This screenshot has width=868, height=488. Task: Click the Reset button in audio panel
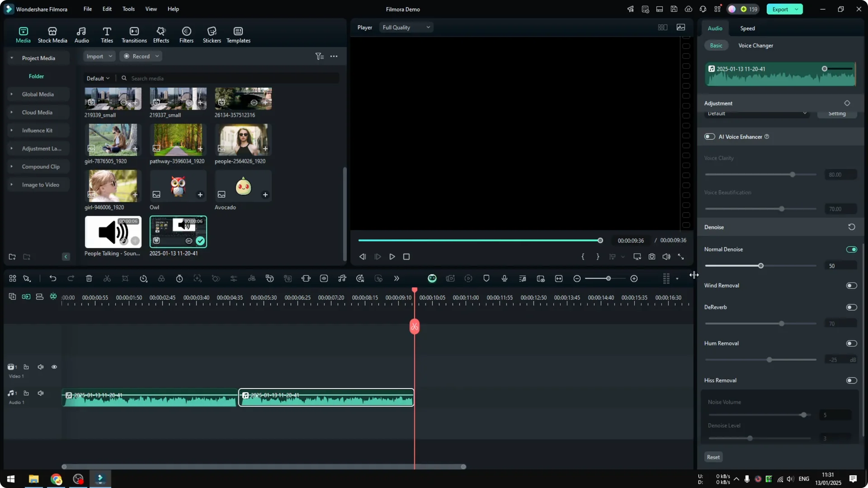[x=713, y=457]
